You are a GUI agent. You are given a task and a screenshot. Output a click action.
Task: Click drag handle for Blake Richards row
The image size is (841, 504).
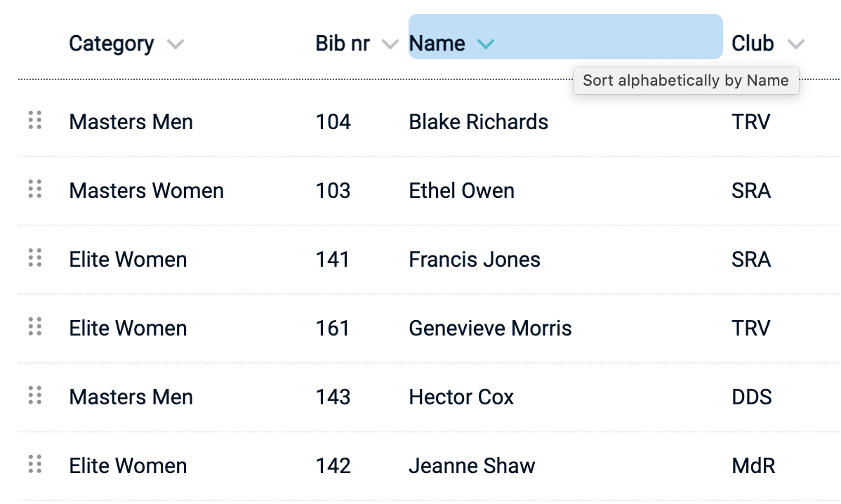point(35,121)
